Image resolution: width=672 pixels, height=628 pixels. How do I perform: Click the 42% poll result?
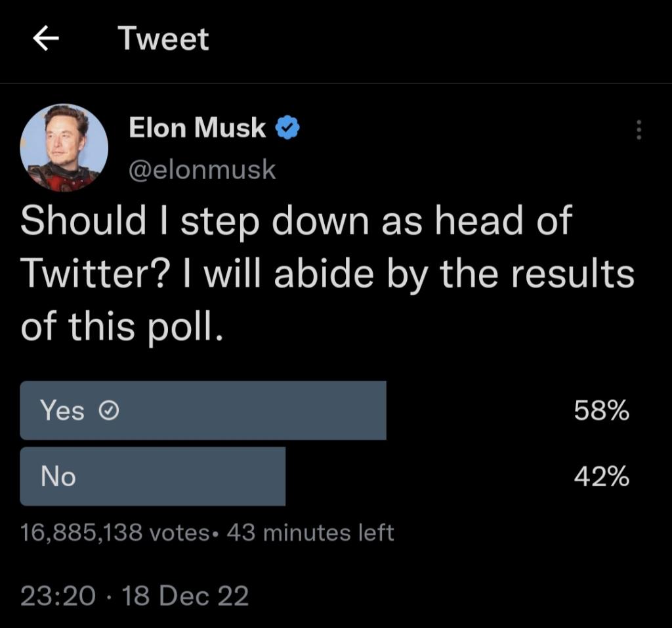click(601, 477)
